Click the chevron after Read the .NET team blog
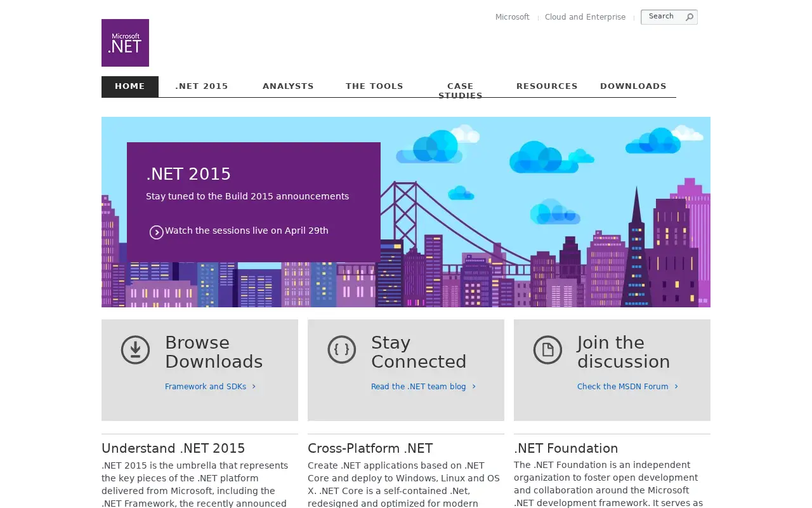Image resolution: width=812 pixels, height=508 pixels. [474, 386]
